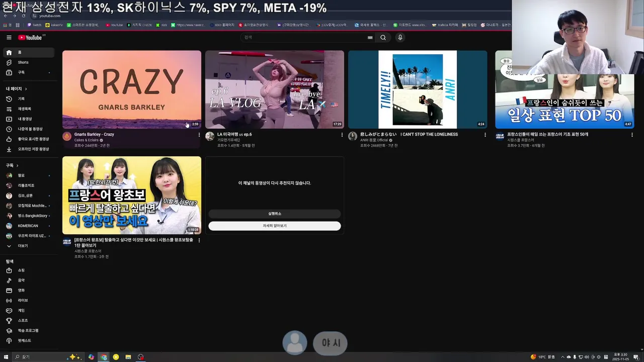Open 영화 in explore section
This screenshot has width=644, height=362.
[29, 290]
